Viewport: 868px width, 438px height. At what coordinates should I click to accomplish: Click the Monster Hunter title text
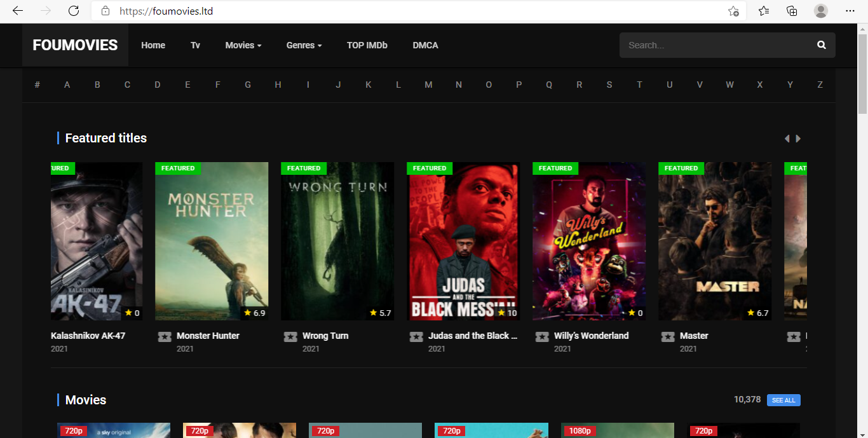coord(208,336)
